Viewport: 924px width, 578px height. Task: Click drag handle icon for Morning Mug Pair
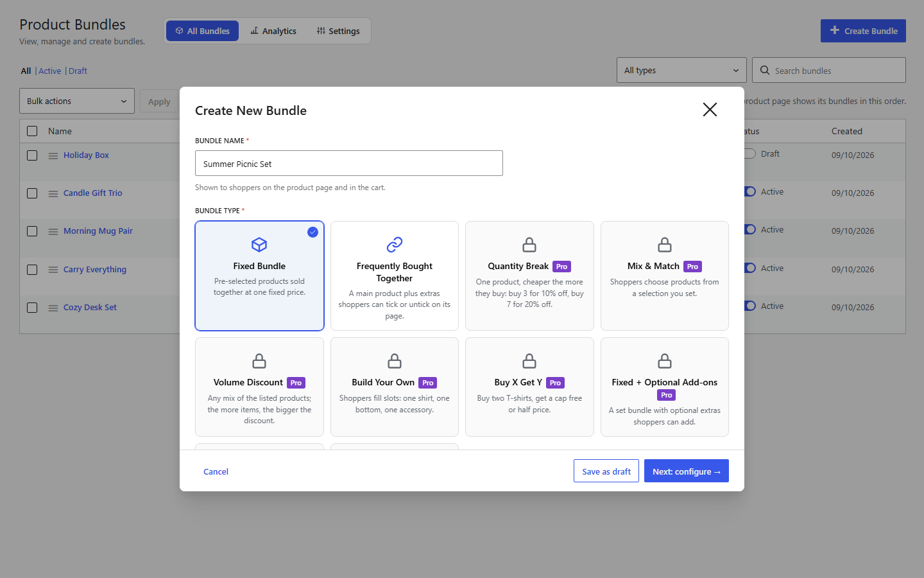53,232
